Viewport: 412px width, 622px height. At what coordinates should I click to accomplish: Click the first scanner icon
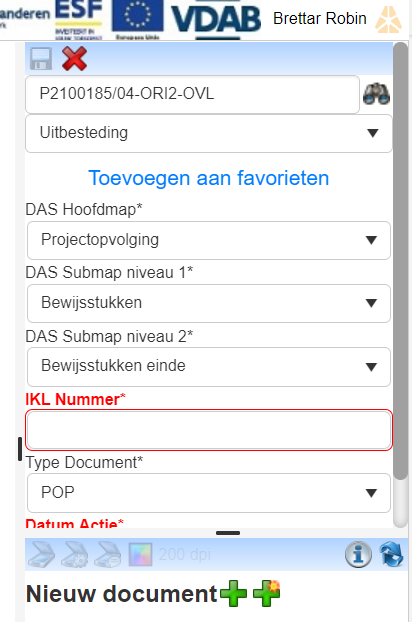pyautogui.click(x=42, y=554)
